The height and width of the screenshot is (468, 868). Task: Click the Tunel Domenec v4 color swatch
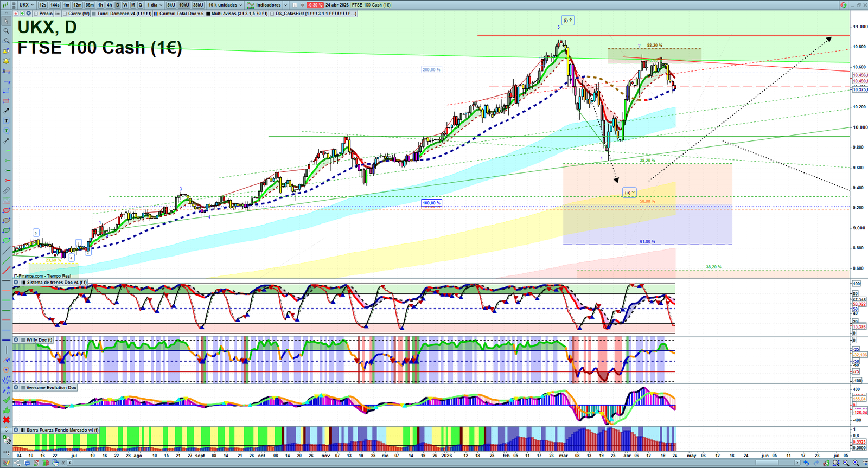tap(94, 14)
